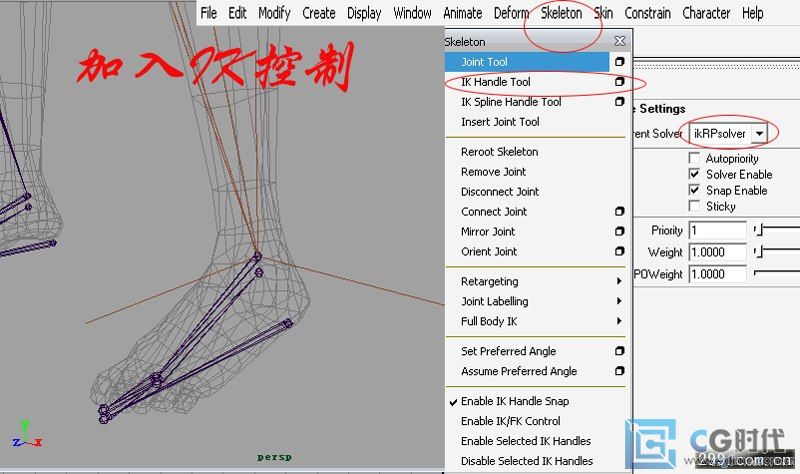Click the XYZ axis indicator in viewport

[27, 434]
